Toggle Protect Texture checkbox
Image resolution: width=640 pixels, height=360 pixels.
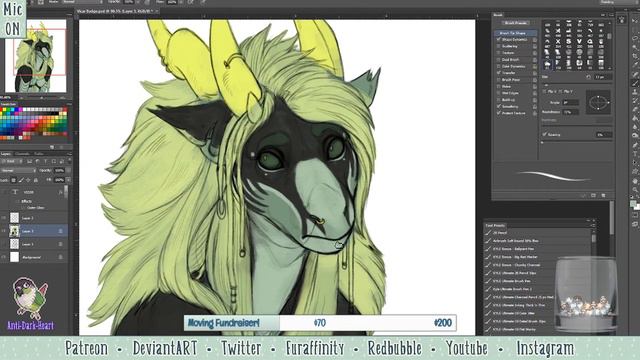[x=499, y=113]
